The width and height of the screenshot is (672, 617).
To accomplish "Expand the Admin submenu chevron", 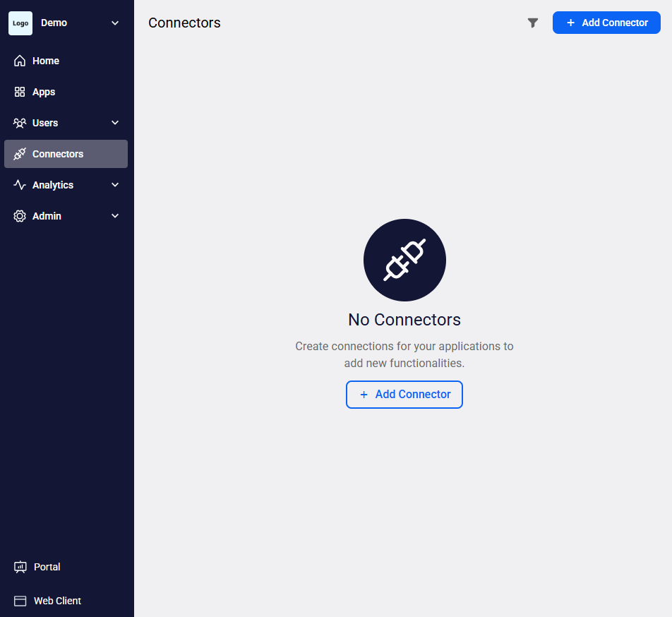I will tap(115, 216).
